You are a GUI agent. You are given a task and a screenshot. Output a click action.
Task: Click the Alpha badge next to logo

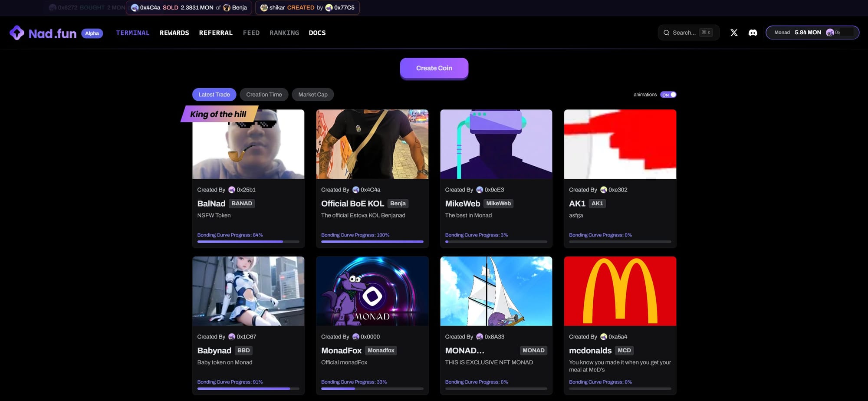click(92, 33)
